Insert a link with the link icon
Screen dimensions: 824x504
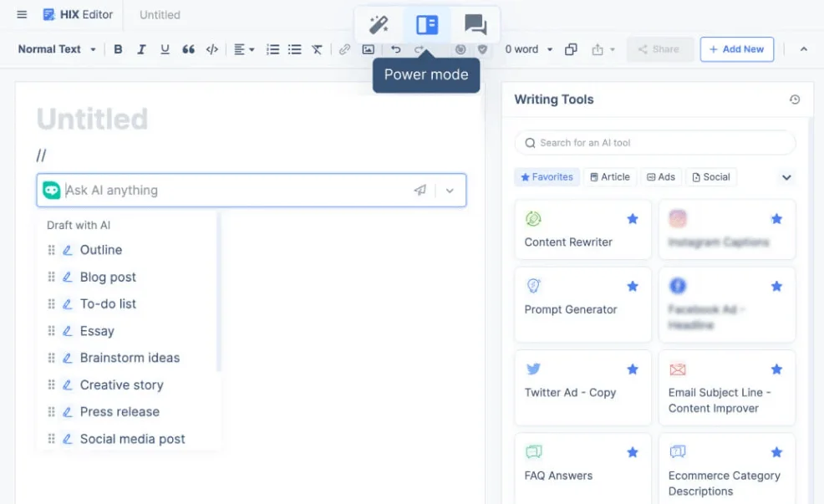[344, 49]
